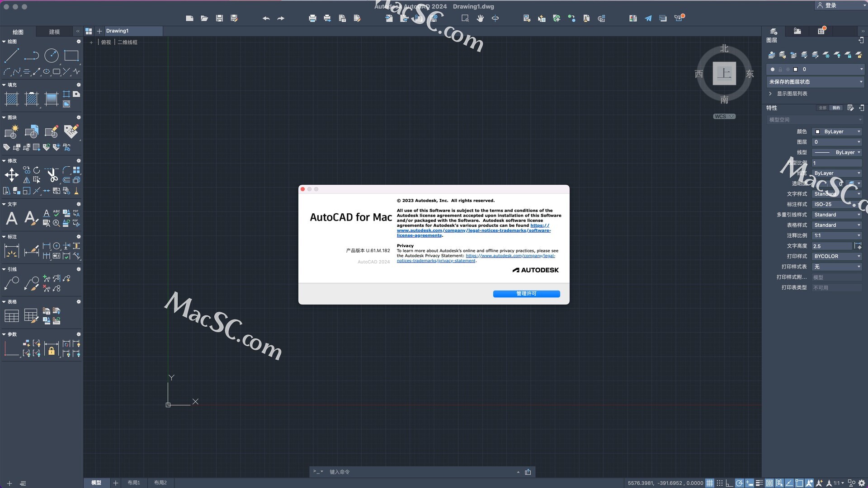Click the Print toolbar icon
Image resolution: width=868 pixels, height=488 pixels.
click(x=312, y=19)
